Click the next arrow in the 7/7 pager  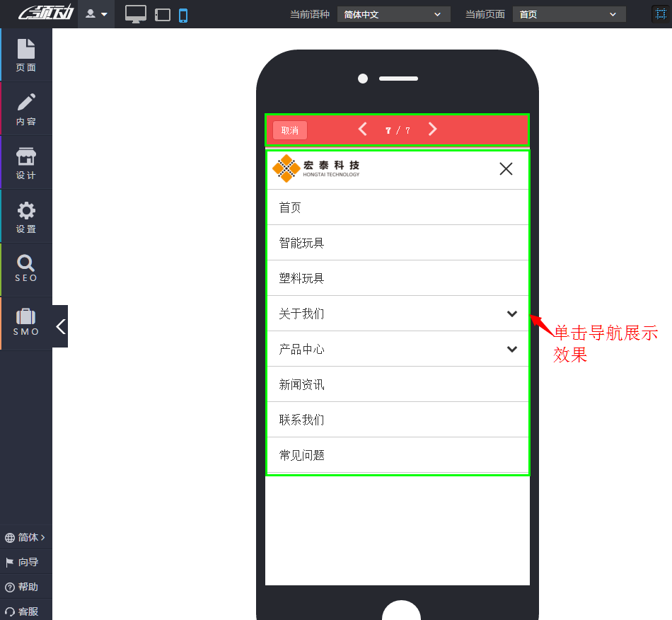tap(432, 130)
